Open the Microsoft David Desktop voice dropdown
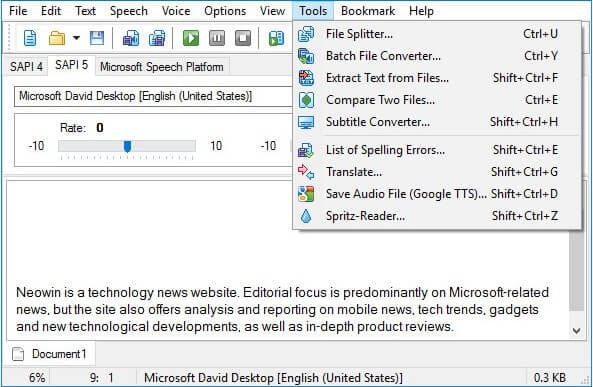Screen dimensions: 593x387 click(153, 96)
